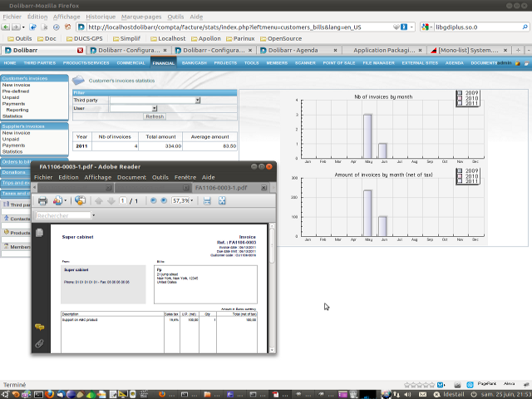532x399 pixels.
Task: Open the Marque-pages menu in Firefox
Action: point(141,17)
